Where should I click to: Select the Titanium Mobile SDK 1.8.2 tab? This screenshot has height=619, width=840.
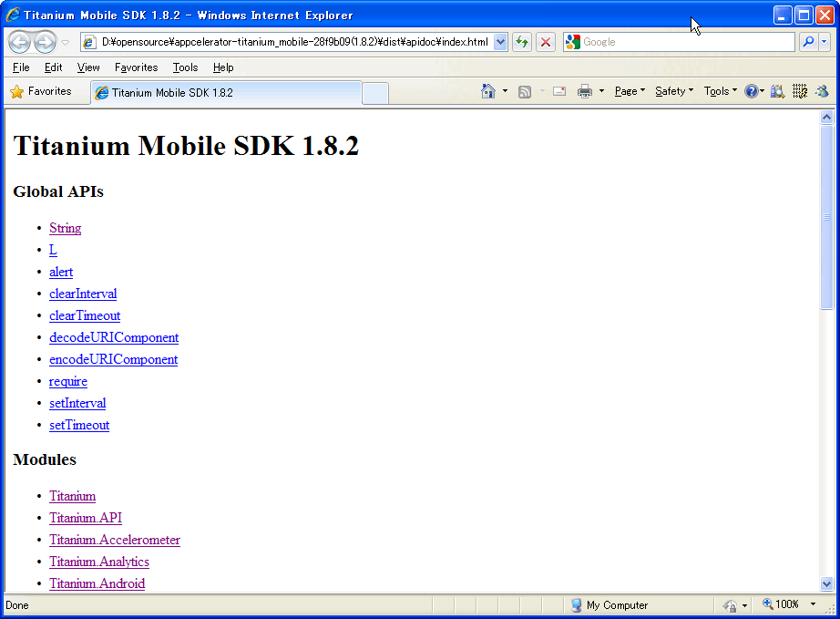(226, 93)
